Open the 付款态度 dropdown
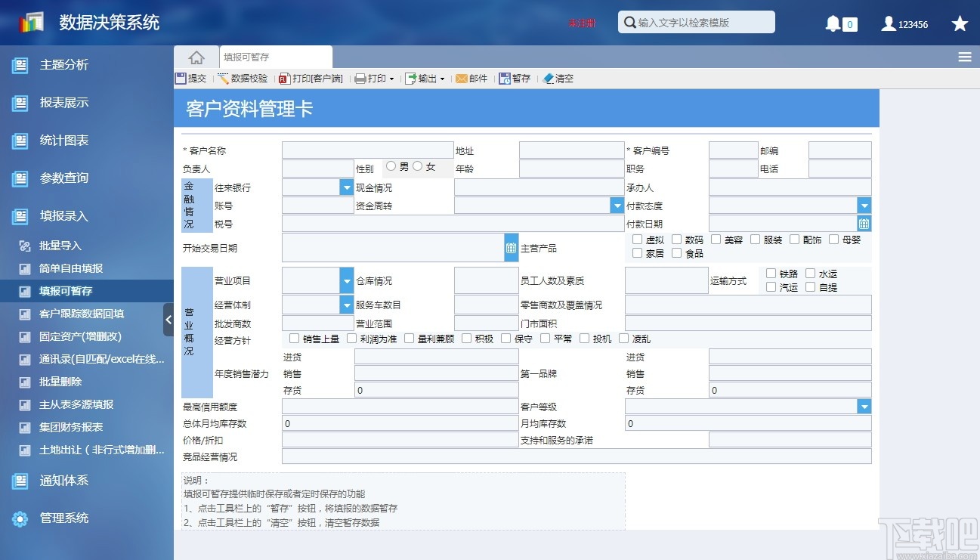 click(x=864, y=205)
